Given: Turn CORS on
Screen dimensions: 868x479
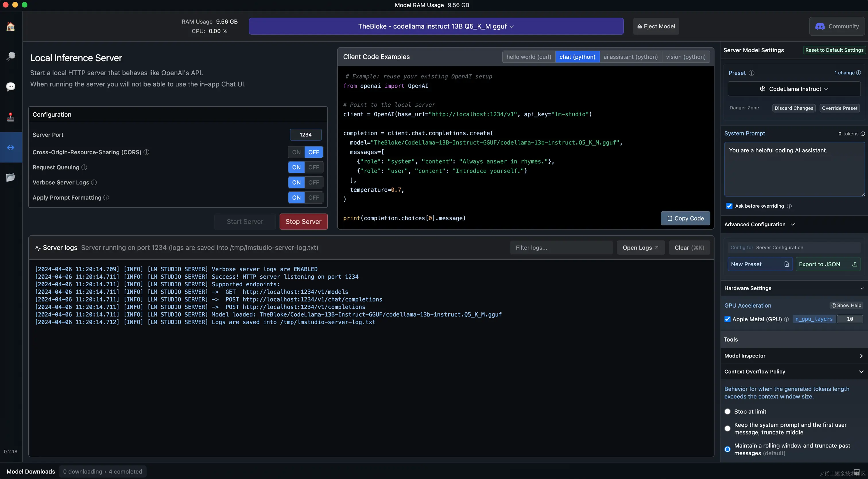Looking at the screenshot, I should (296, 152).
